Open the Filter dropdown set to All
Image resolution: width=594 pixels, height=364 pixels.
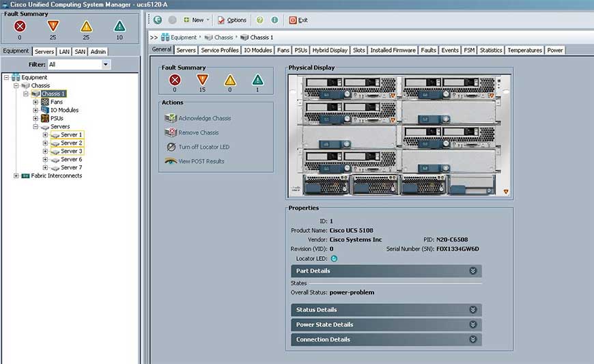(x=79, y=64)
